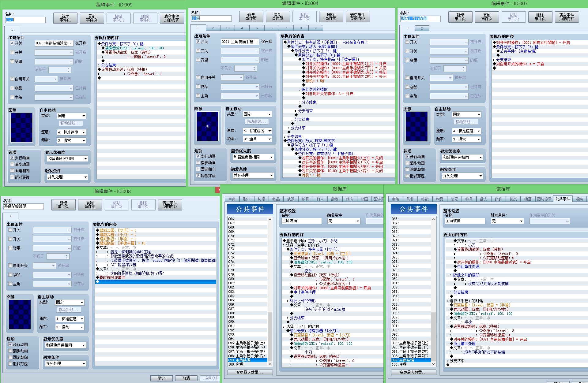Check the 物品 condition in event ID:009

click(12, 88)
